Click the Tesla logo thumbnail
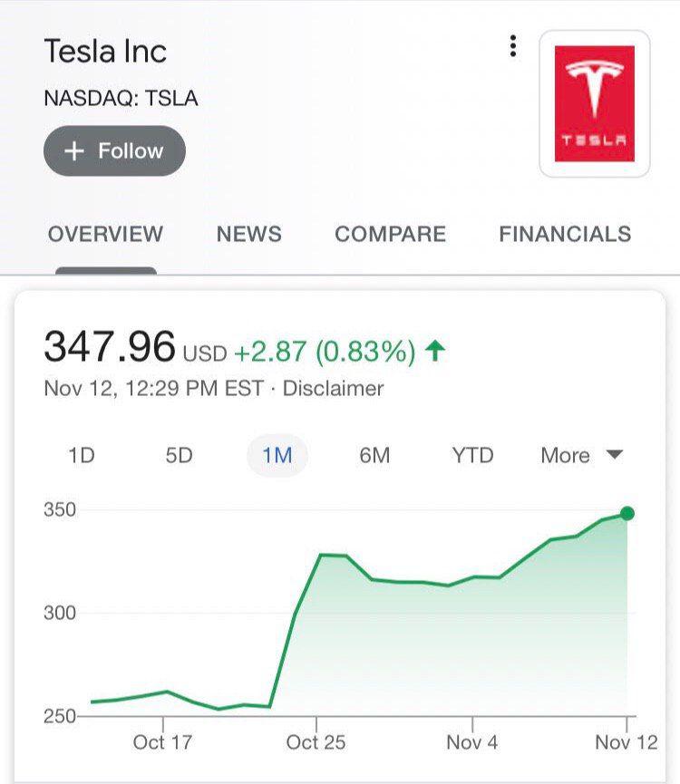This screenshot has height=784, width=680. [x=594, y=103]
